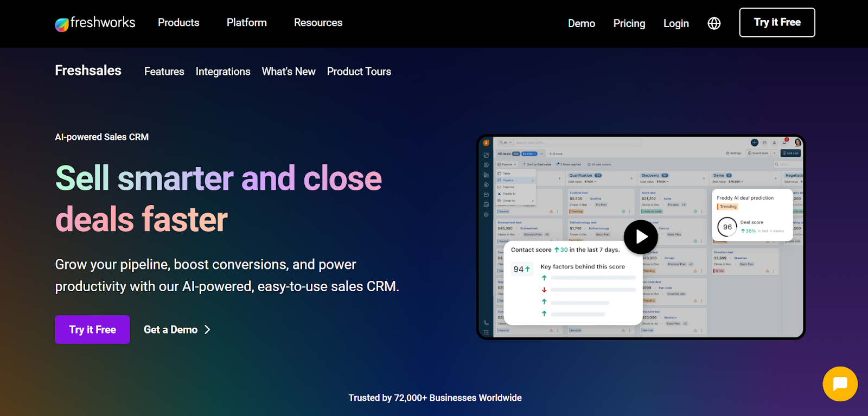
Task: Click the 'Sell smarter and close deals faster' headline
Action: [219, 199]
